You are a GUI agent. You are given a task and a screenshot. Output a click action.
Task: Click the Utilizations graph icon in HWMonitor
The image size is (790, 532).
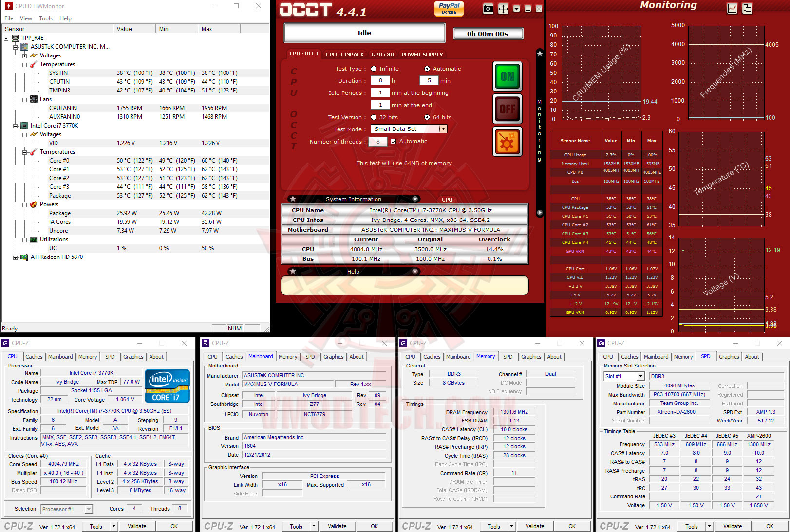tap(34, 239)
